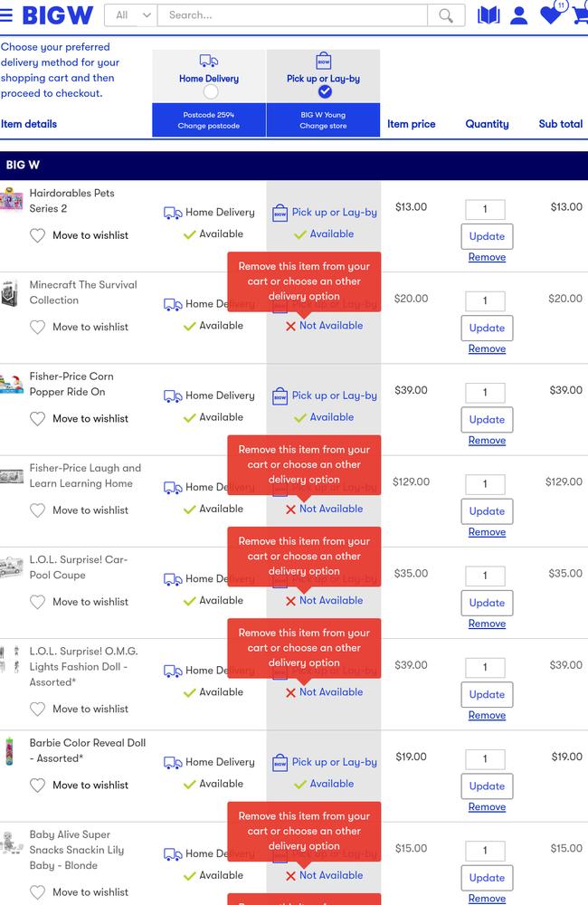The image size is (588, 905).
Task: Click pick up bag icon in Barbie Color Reveal row
Action: point(280,763)
